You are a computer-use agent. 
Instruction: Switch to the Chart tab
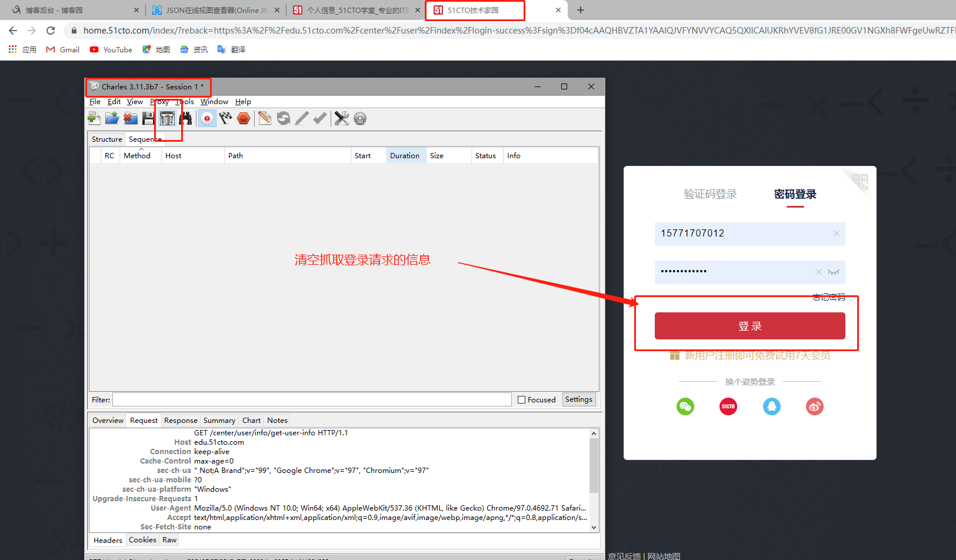point(251,421)
